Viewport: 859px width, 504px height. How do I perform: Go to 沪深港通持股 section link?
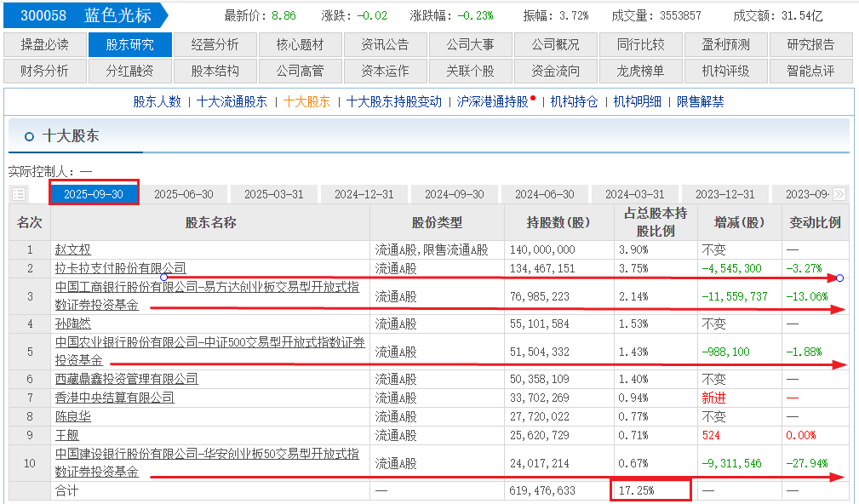[493, 101]
